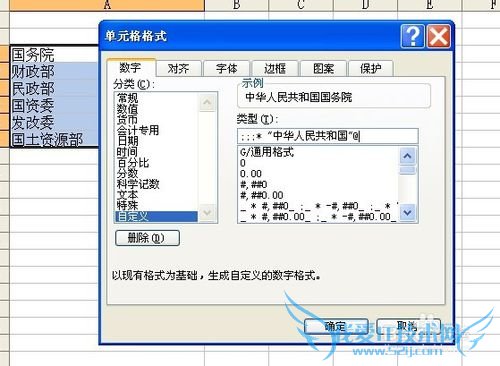Select cell containing 国资委
This screenshot has width=500, height=366.
click(x=54, y=105)
